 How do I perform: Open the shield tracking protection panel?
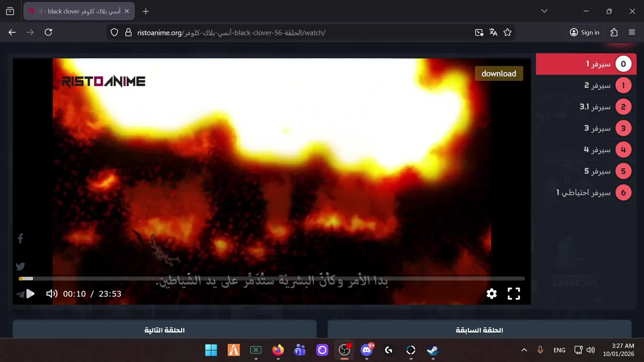coord(114,32)
